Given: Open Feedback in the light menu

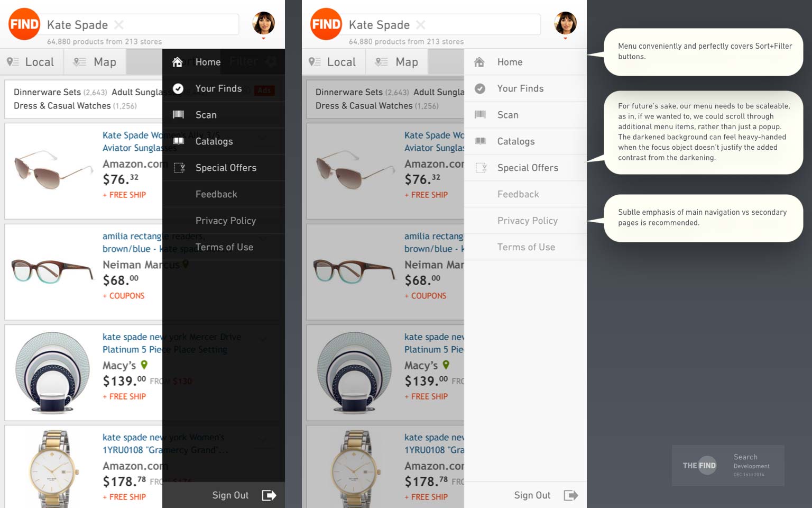Looking at the screenshot, I should 518,194.
